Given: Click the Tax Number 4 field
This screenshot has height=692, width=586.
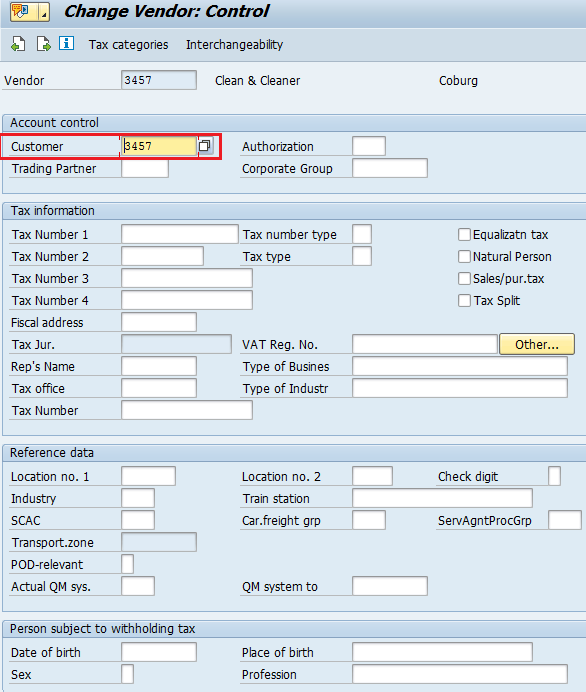Looking at the screenshot, I should coord(187,300).
